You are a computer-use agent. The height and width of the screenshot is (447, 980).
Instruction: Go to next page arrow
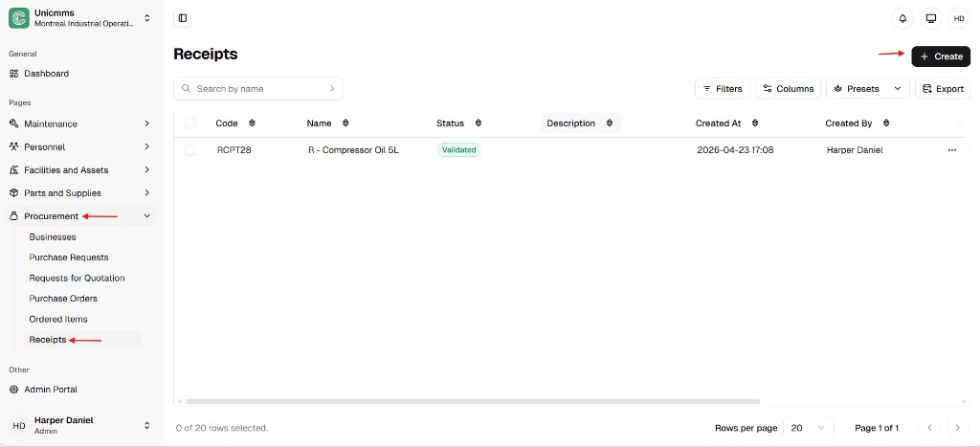pos(957,428)
